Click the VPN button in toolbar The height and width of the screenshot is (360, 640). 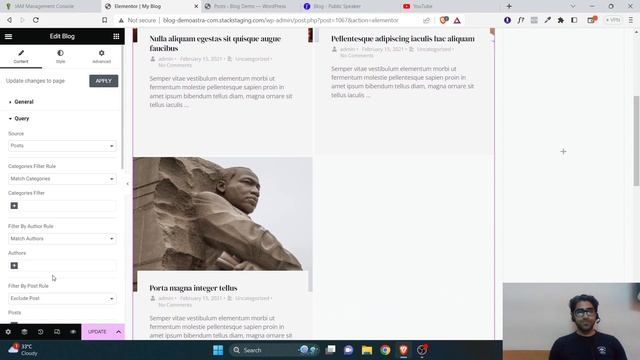pyautogui.click(x=613, y=20)
